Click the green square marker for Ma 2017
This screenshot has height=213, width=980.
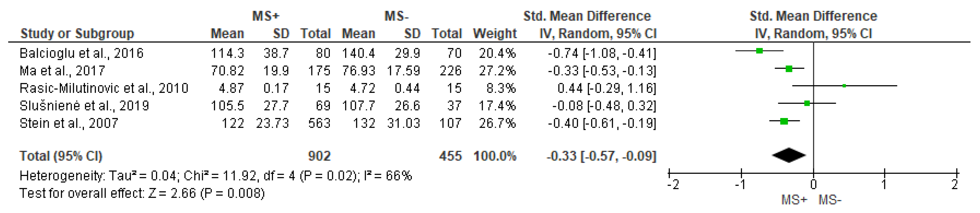(789, 69)
